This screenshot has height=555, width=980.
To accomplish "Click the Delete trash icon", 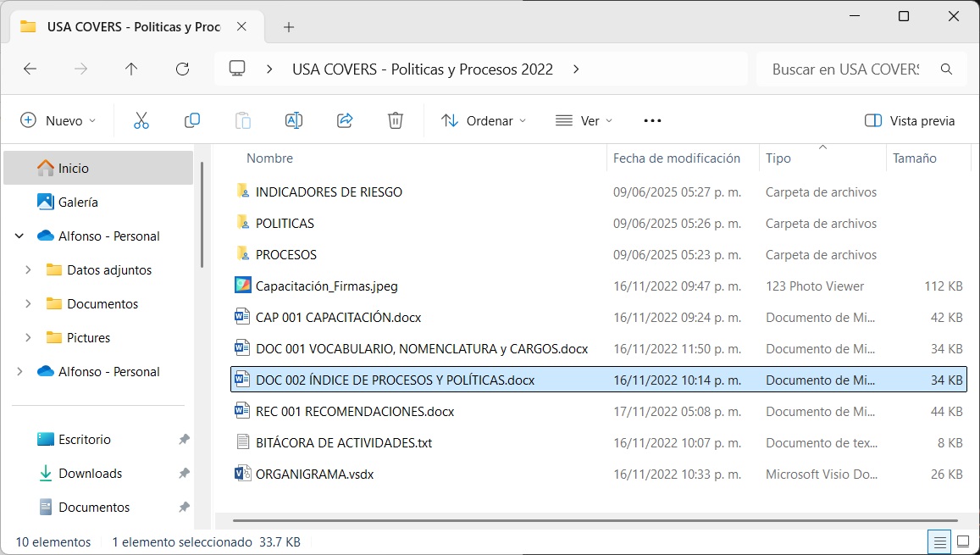I will [396, 120].
